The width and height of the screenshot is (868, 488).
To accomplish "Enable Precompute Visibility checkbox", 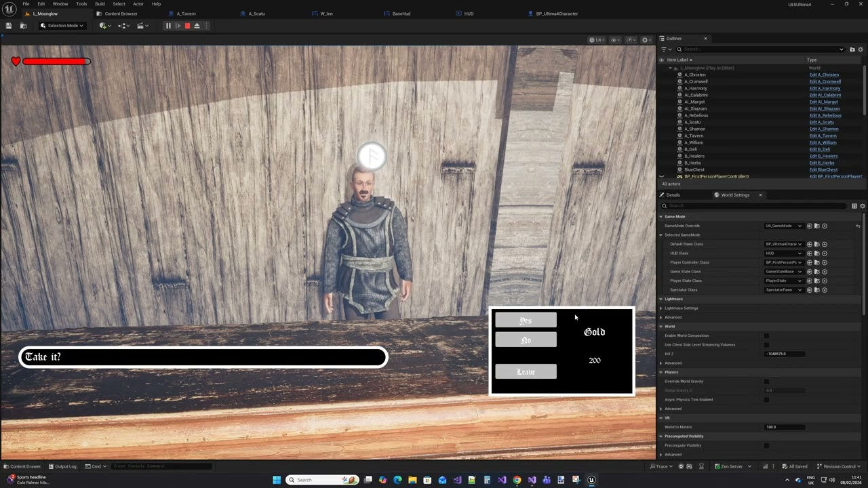I will pyautogui.click(x=767, y=445).
